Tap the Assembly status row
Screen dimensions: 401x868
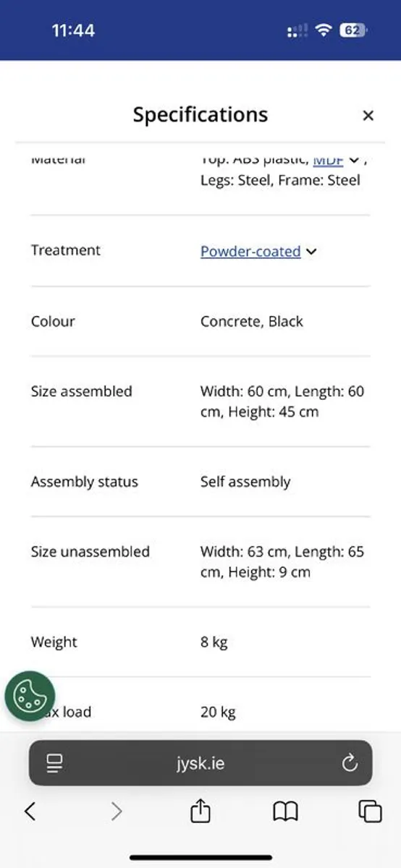(x=200, y=482)
